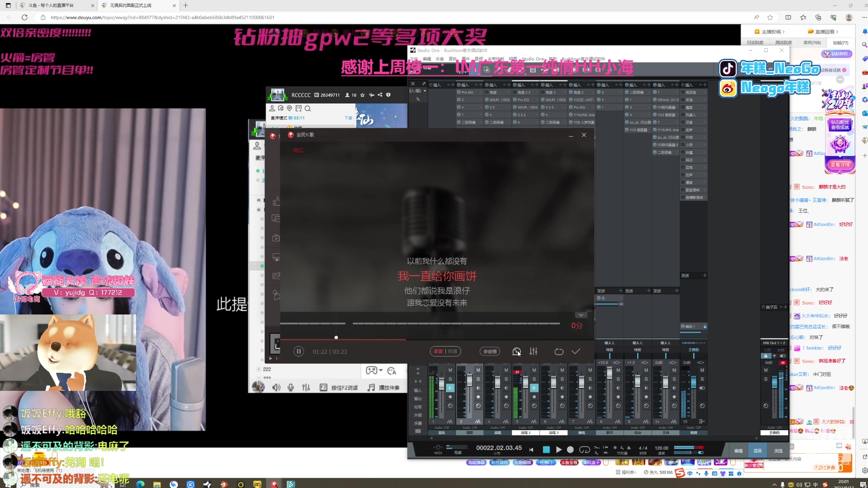Switch to 编辑 view in Studio One
This screenshot has height=488, width=868.
(x=738, y=451)
